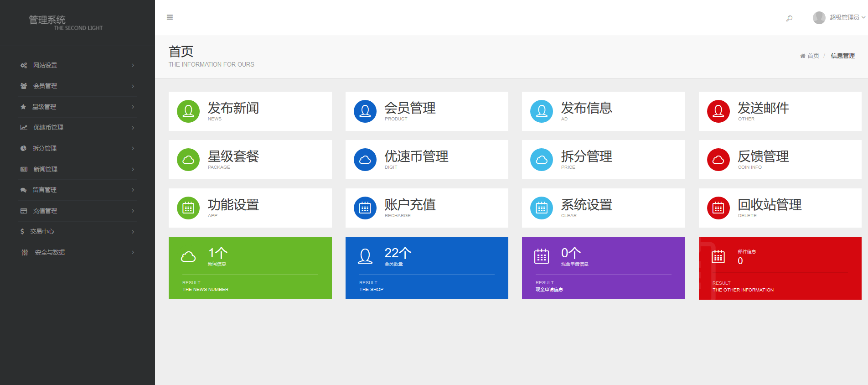Click the green 发布新闻 circle icon
The image size is (868, 385).
click(188, 111)
